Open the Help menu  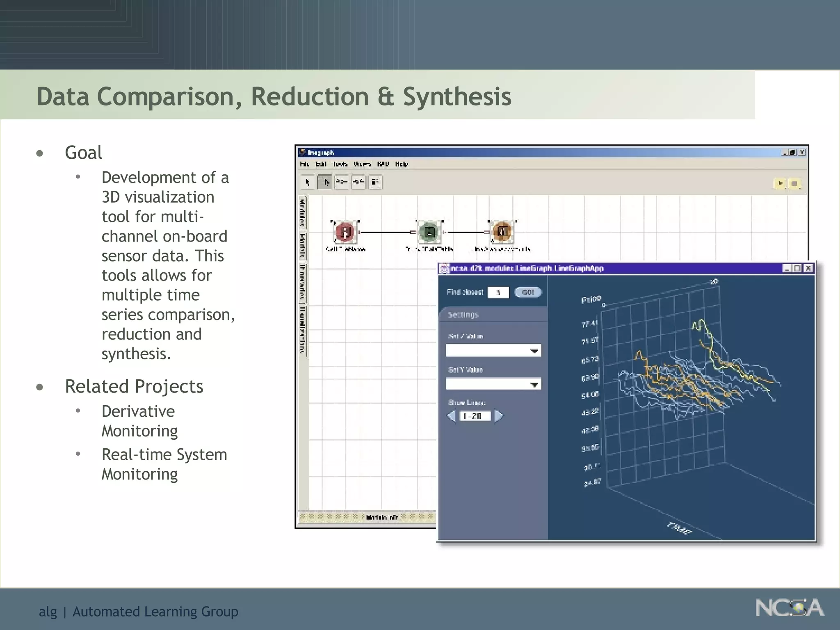(402, 164)
